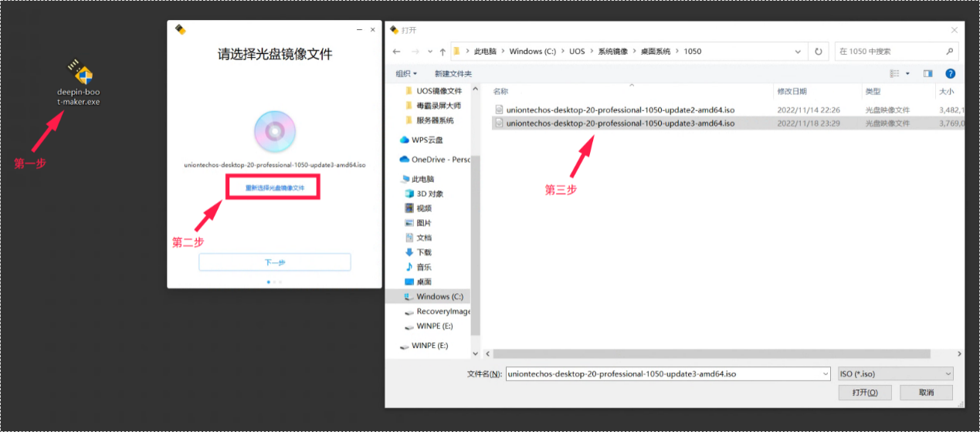Screen dimensions: 980x432
Task: Click reselect disc image file link
Action: 275,187
